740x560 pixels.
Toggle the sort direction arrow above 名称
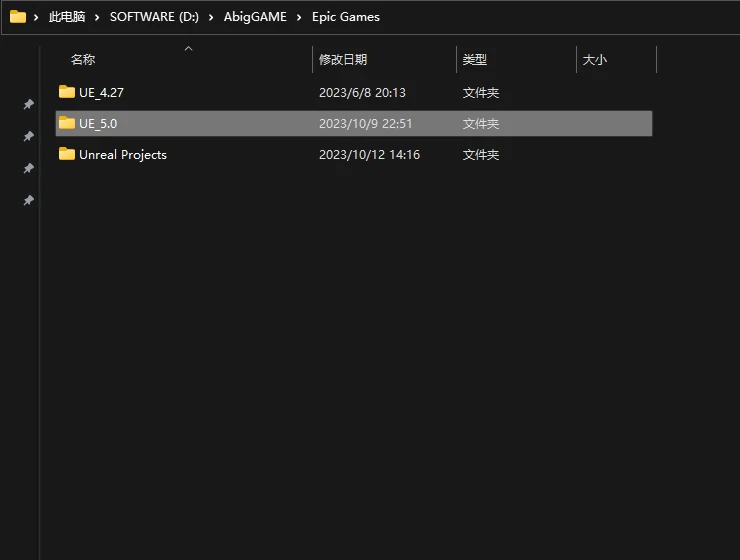tap(188, 49)
